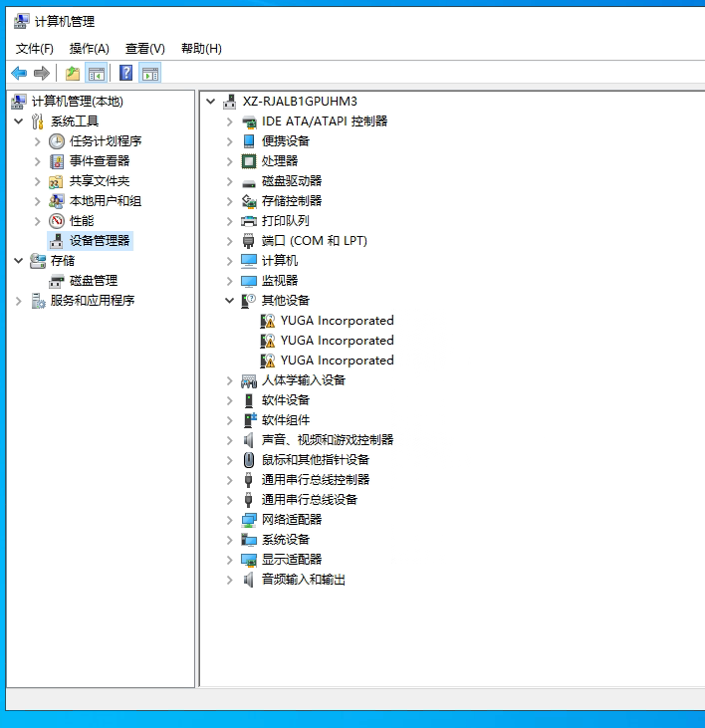Toggle the Show/Hide Action Pane icon
705x728 pixels.
tap(150, 73)
